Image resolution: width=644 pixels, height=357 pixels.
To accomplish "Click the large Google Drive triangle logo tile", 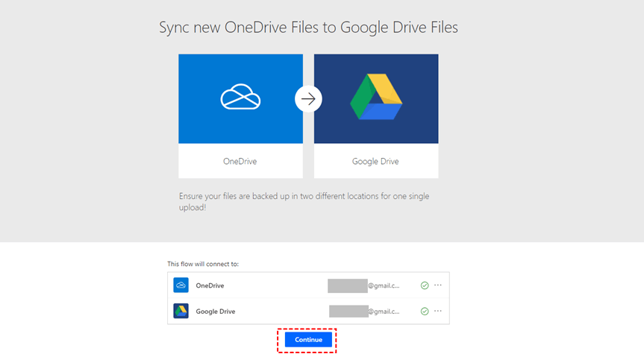I will tap(376, 99).
